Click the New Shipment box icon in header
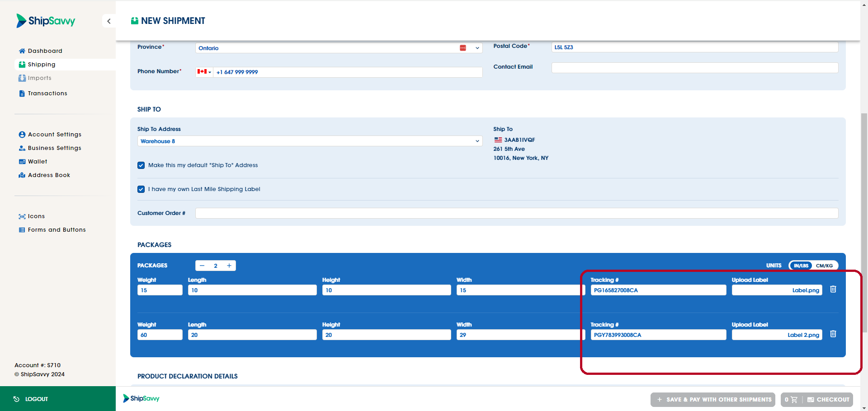Image resolution: width=868 pixels, height=411 pixels. 135,21
